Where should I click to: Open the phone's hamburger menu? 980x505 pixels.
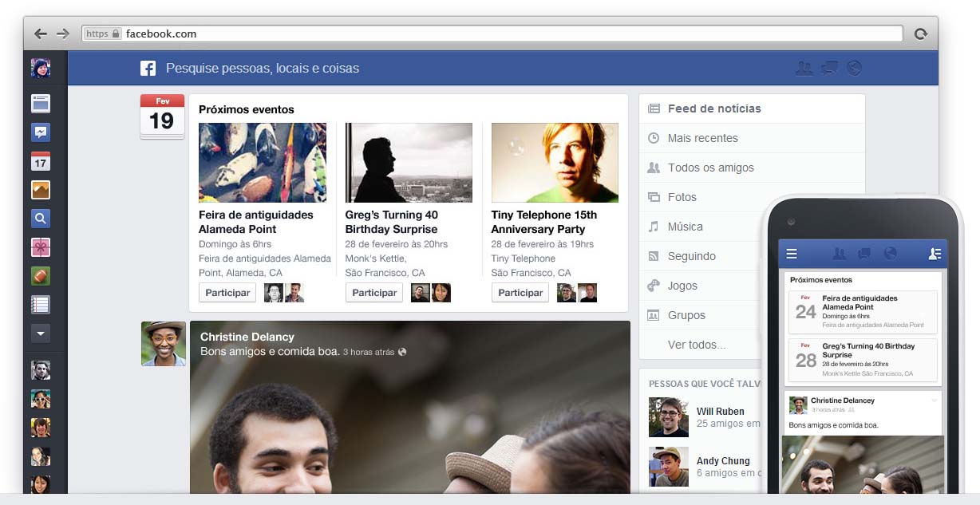(x=792, y=254)
